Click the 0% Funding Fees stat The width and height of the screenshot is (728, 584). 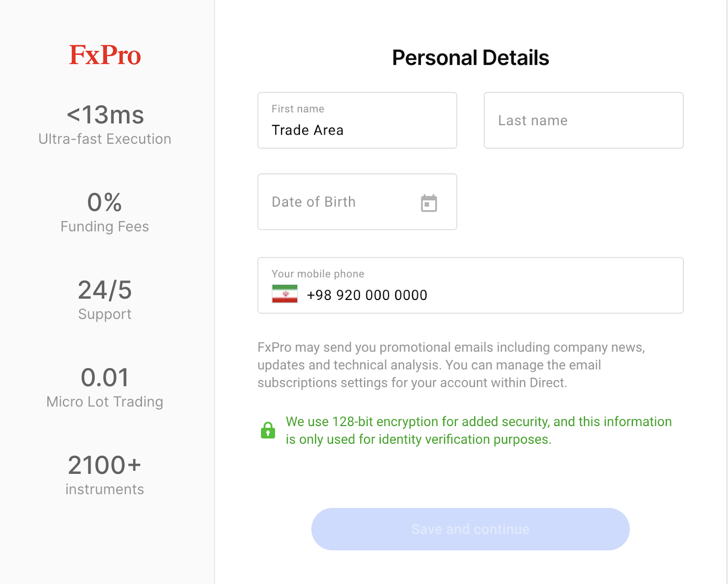pyautogui.click(x=105, y=212)
